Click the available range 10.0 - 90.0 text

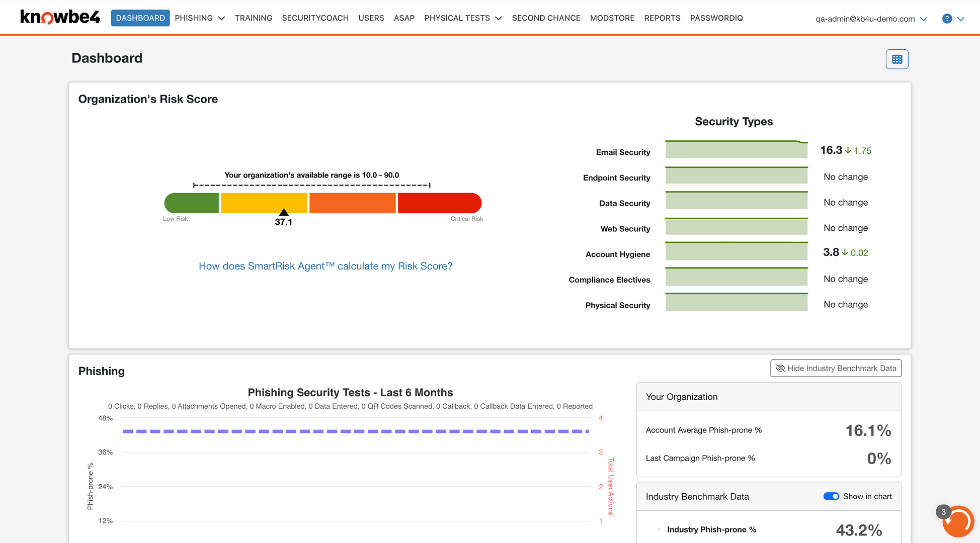tap(311, 175)
